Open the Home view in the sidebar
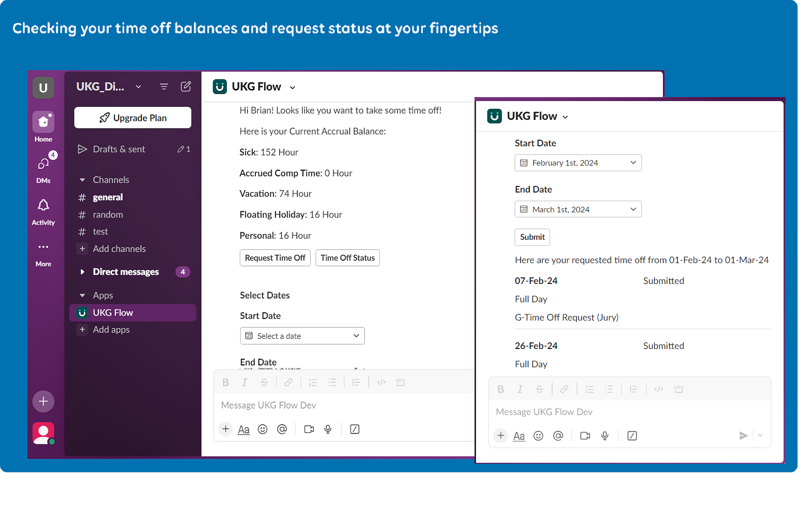 pos(43,122)
